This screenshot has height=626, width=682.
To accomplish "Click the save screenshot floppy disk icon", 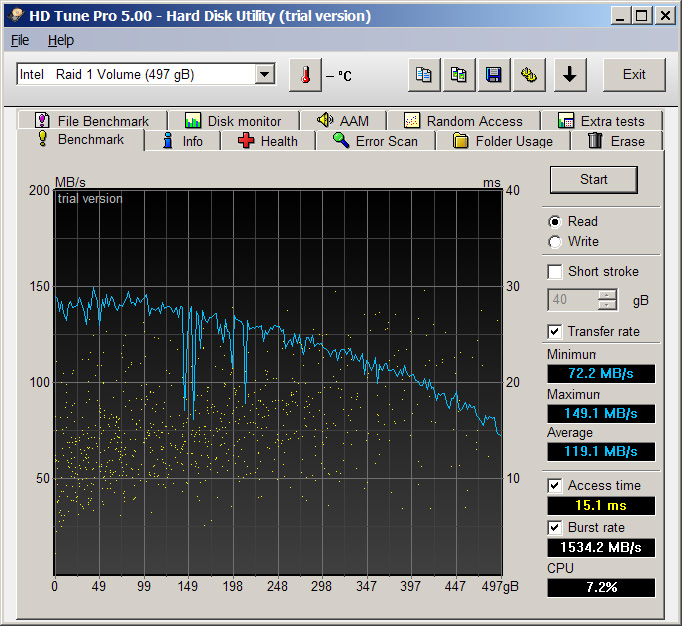I will click(493, 75).
